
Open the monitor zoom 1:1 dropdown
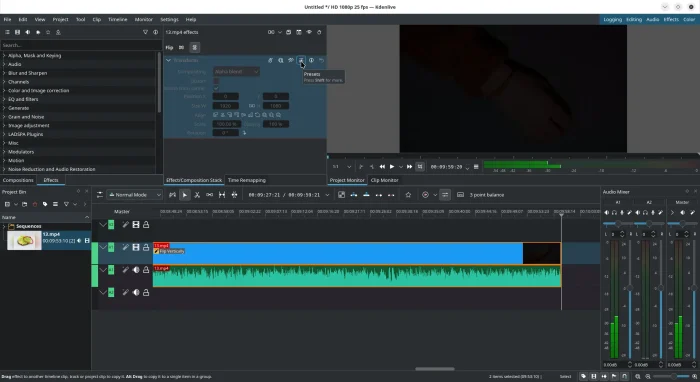tap(342, 166)
